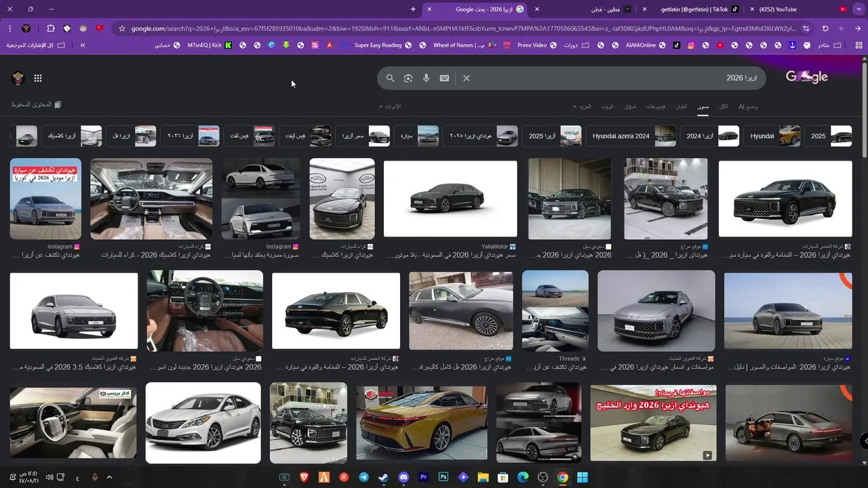Reload the page with the refresh icon
The height and width of the screenshot is (488, 868).
tap(825, 28)
